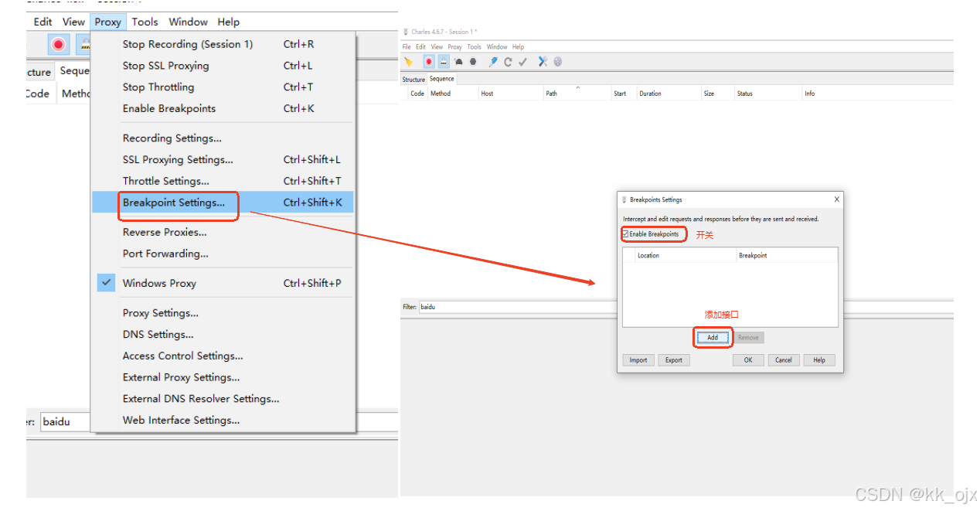980x511 pixels.
Task: Open the Window menu in the left window
Action: tap(188, 22)
